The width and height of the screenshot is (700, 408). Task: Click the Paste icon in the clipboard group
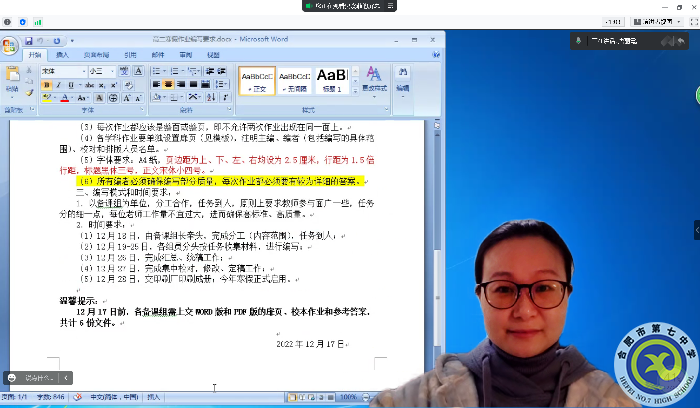click(x=13, y=76)
